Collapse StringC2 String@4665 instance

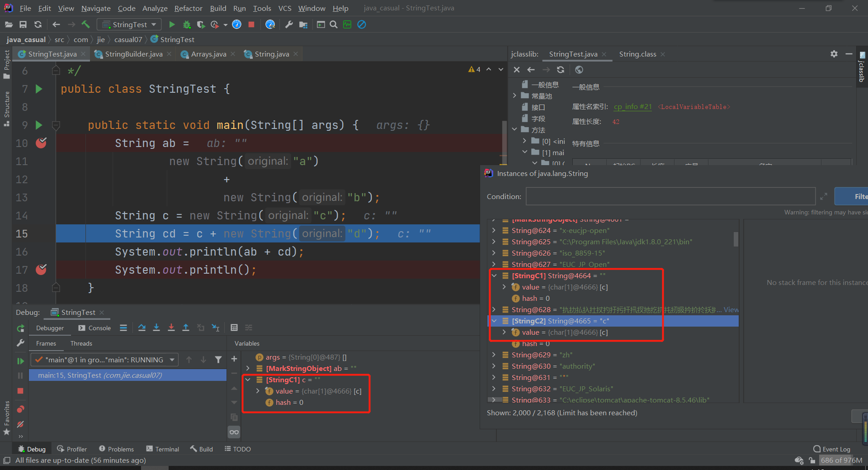(x=494, y=321)
